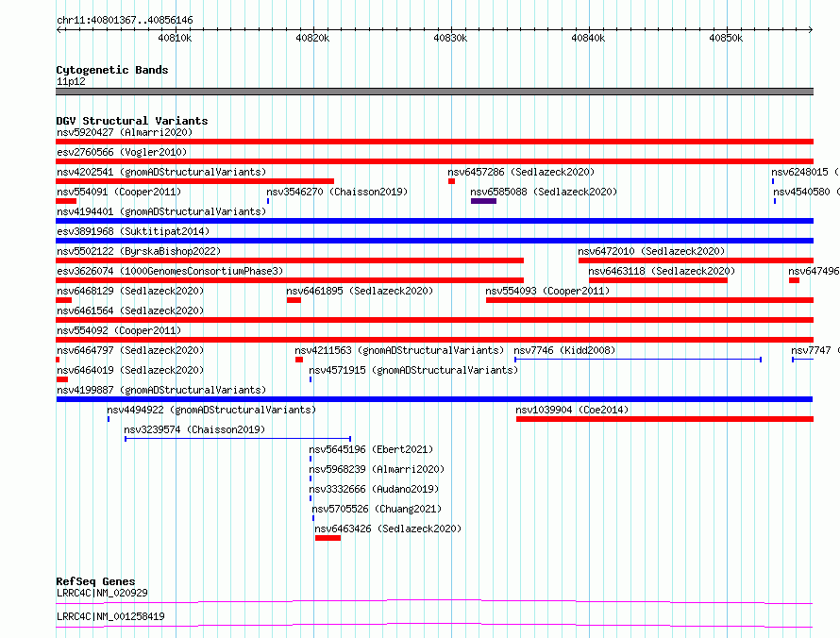The width and height of the screenshot is (840, 638).
Task: Select nsv5705526 (Chuang2021) label
Action: click(x=377, y=509)
